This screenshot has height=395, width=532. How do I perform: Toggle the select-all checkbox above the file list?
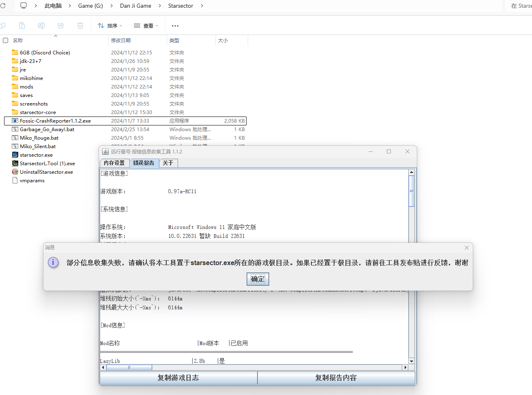(5, 40)
